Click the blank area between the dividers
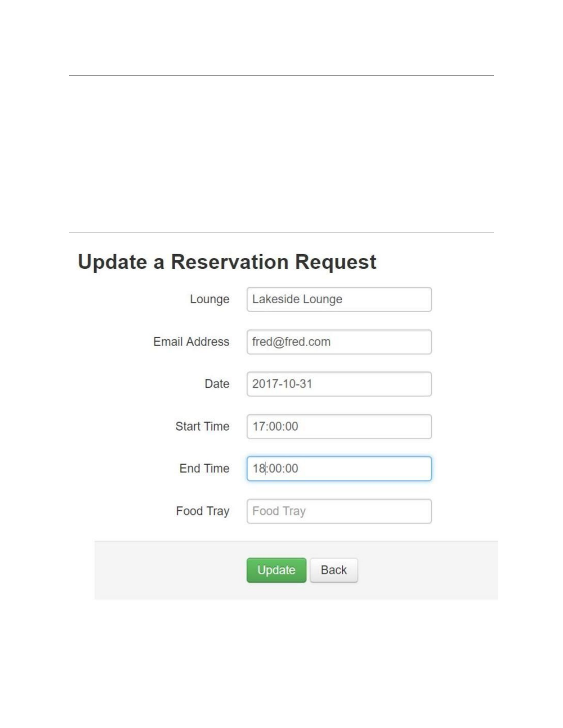Screen dimensions: 563x728 point(281,154)
